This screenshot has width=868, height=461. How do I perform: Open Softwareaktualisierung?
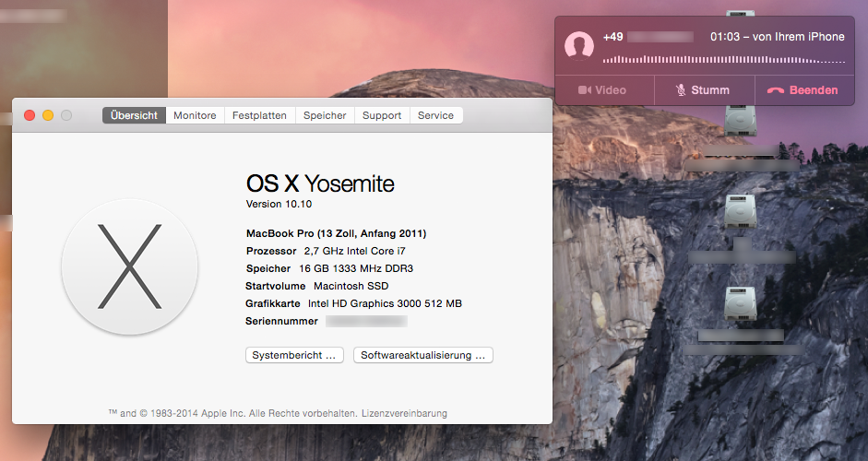(423, 355)
